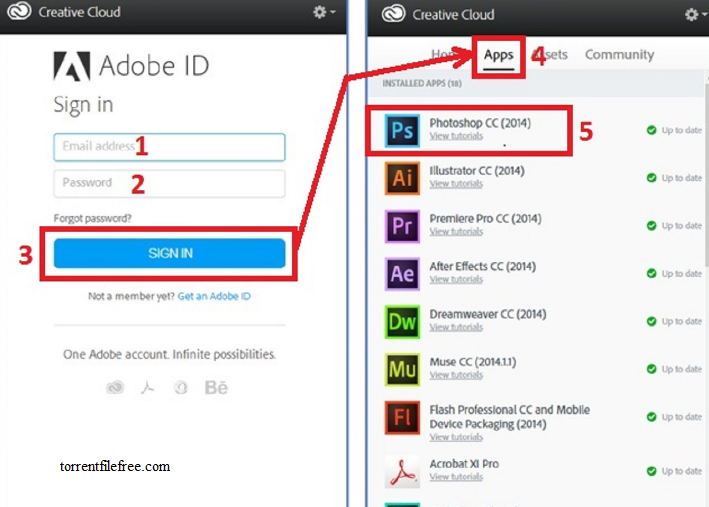Image resolution: width=709 pixels, height=507 pixels.
Task: Click Acrobat XI Pro's green up-to-date checkmark
Action: coord(651,471)
